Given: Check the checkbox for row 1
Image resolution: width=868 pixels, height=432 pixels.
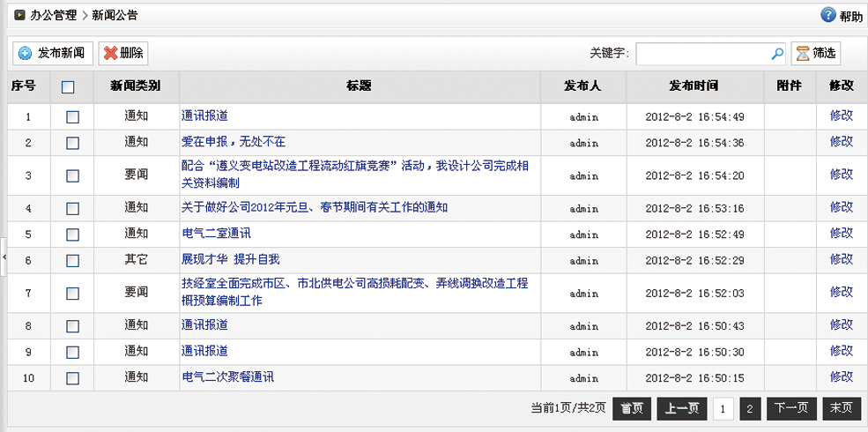Looking at the screenshot, I should [x=72, y=116].
